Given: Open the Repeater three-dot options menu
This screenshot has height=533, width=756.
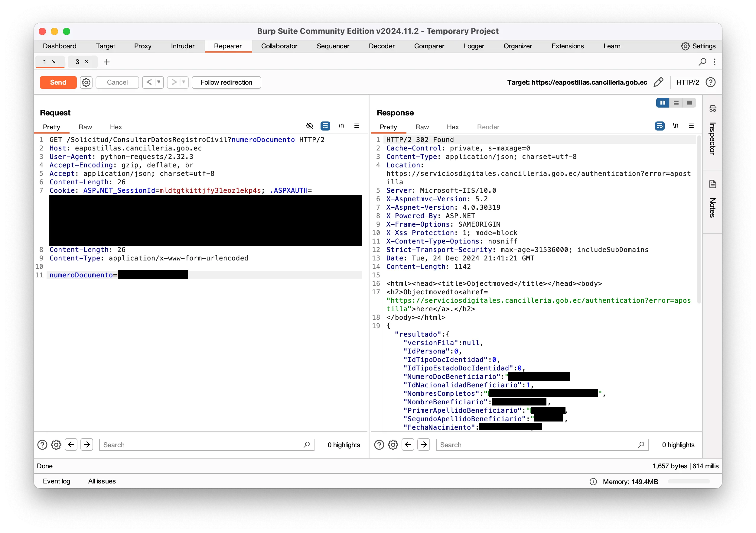Looking at the screenshot, I should tap(715, 62).
